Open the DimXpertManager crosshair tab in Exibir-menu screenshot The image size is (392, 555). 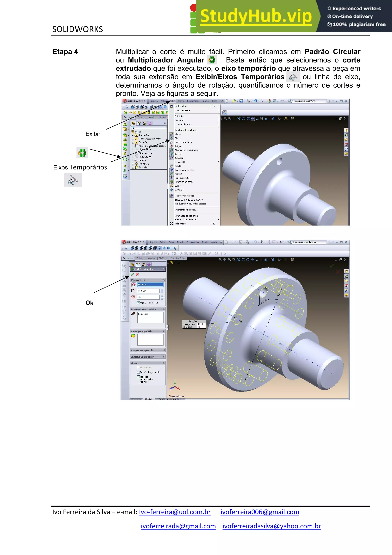pos(150,123)
